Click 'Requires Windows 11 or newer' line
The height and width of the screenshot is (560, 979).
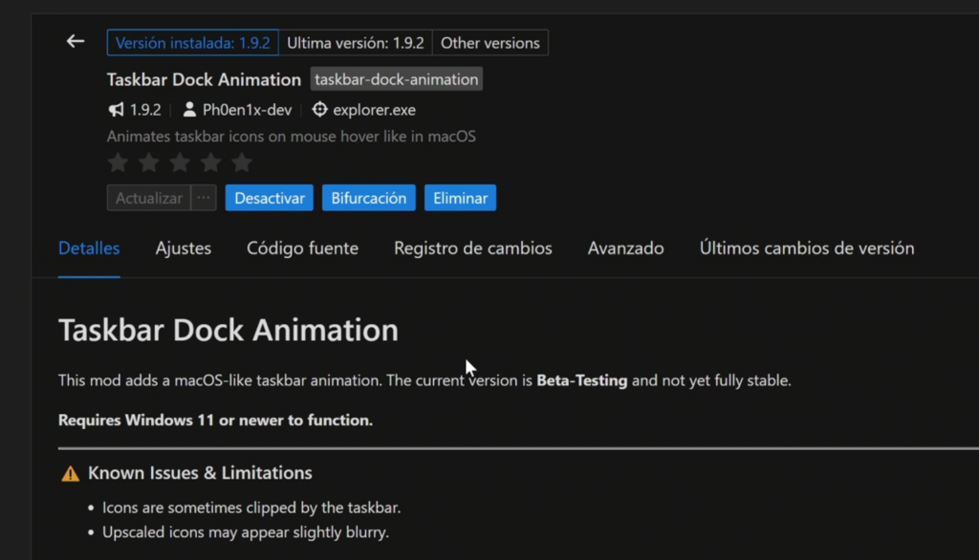pyautogui.click(x=215, y=420)
